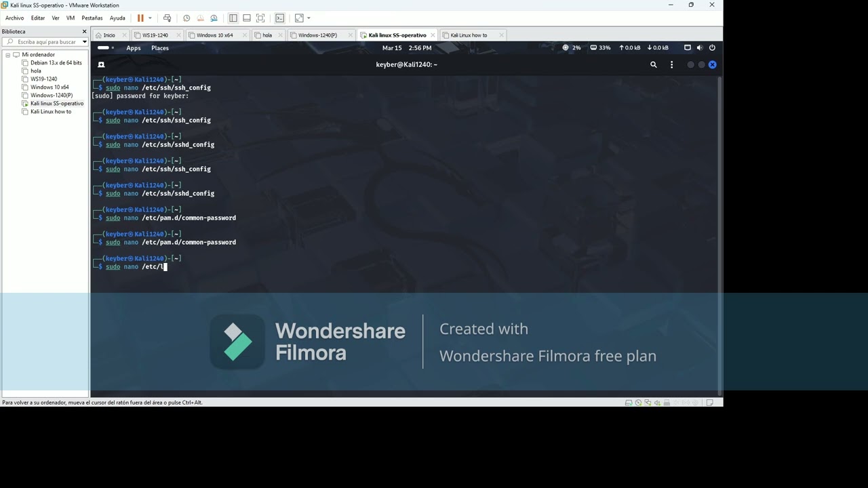This screenshot has width=868, height=488.
Task: Toggle the library sidebar view icon
Action: [x=233, y=18]
